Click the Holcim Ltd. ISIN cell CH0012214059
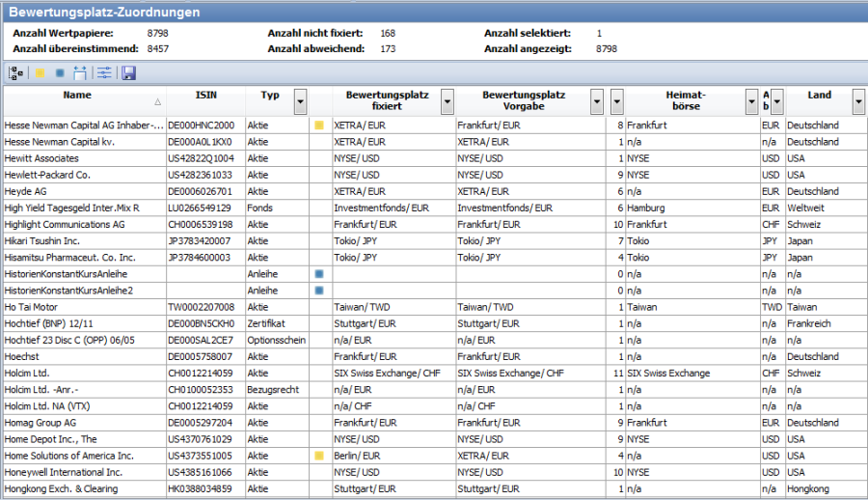Screen dimensions: 868x500 click(x=201, y=373)
